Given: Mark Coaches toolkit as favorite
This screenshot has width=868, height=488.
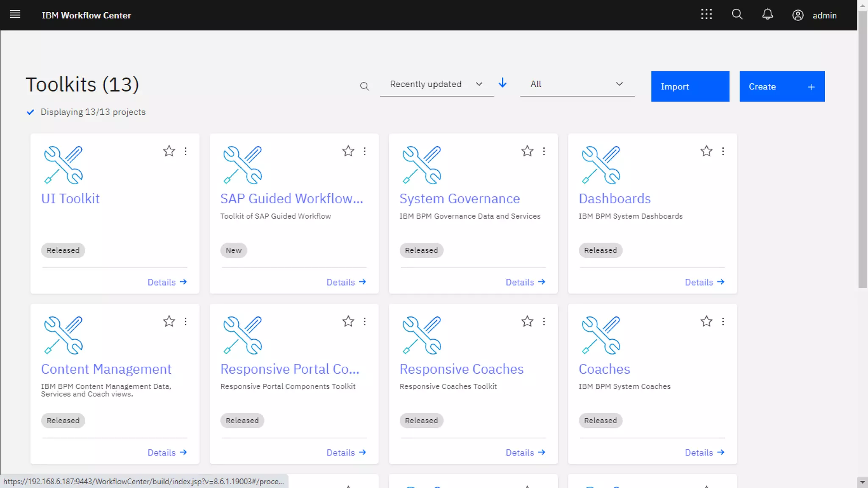Looking at the screenshot, I should click(x=706, y=322).
